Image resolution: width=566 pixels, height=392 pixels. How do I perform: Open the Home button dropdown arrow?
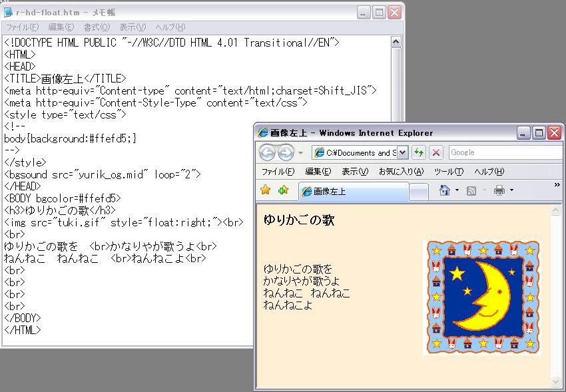pyautogui.click(x=457, y=190)
